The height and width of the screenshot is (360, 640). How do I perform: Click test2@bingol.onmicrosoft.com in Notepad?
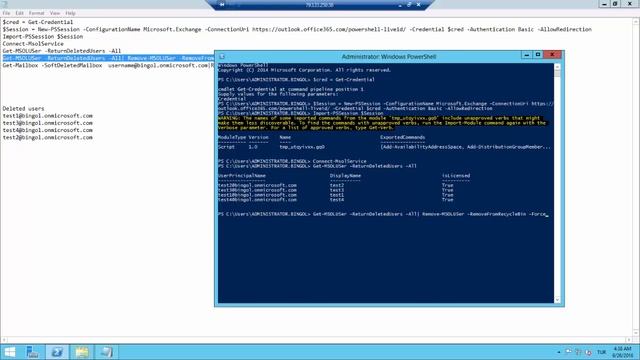point(47,138)
